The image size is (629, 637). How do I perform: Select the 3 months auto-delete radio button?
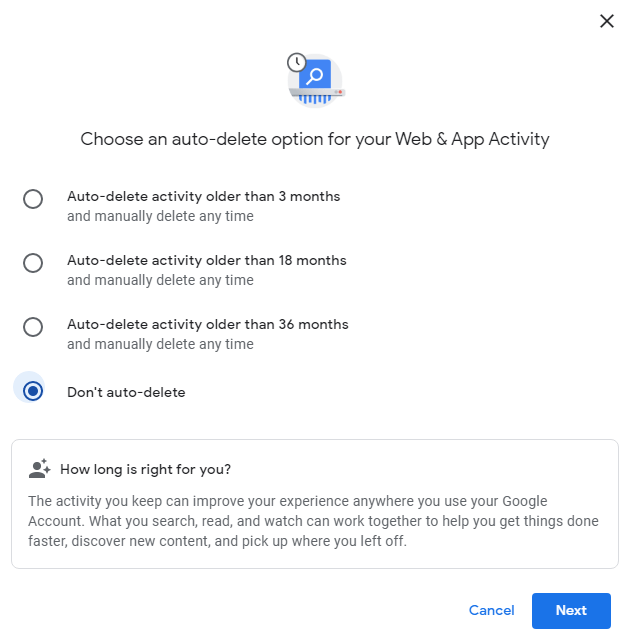click(x=33, y=199)
